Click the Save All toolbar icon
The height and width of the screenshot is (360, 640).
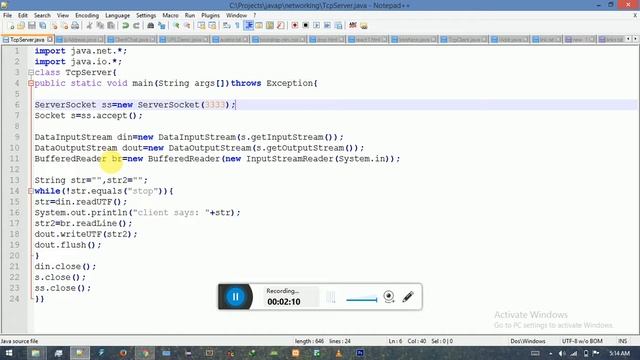[42, 26]
